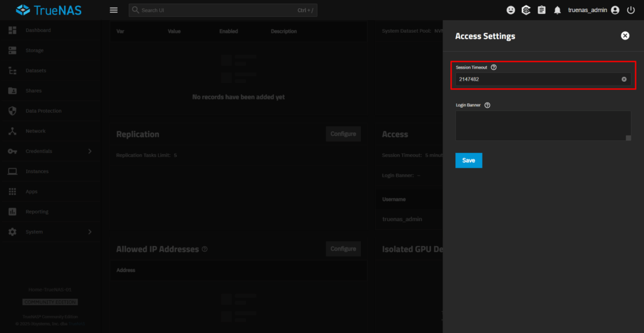Expand the Credentials sidebar submenu
644x333 pixels.
click(89, 151)
